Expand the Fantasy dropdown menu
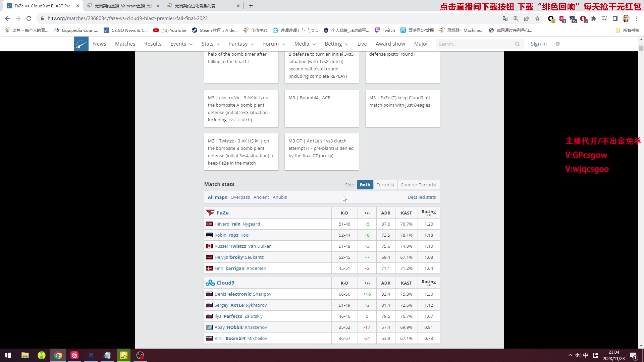Screen dimensions: 644x362 241,44
